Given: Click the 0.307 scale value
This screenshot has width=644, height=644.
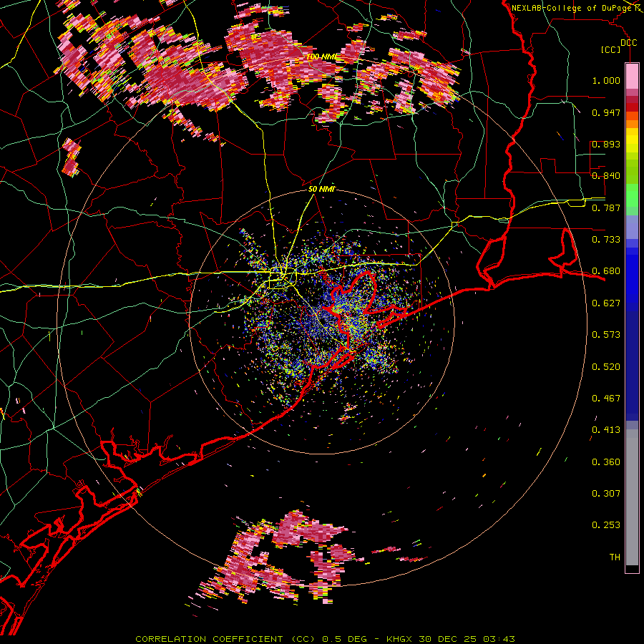Looking at the screenshot, I should point(606,494).
